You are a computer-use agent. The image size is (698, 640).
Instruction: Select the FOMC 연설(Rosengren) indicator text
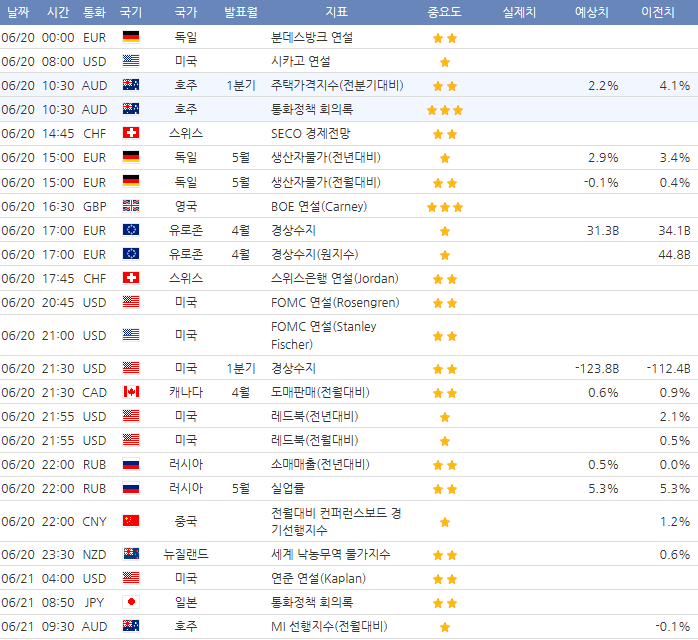335,303
